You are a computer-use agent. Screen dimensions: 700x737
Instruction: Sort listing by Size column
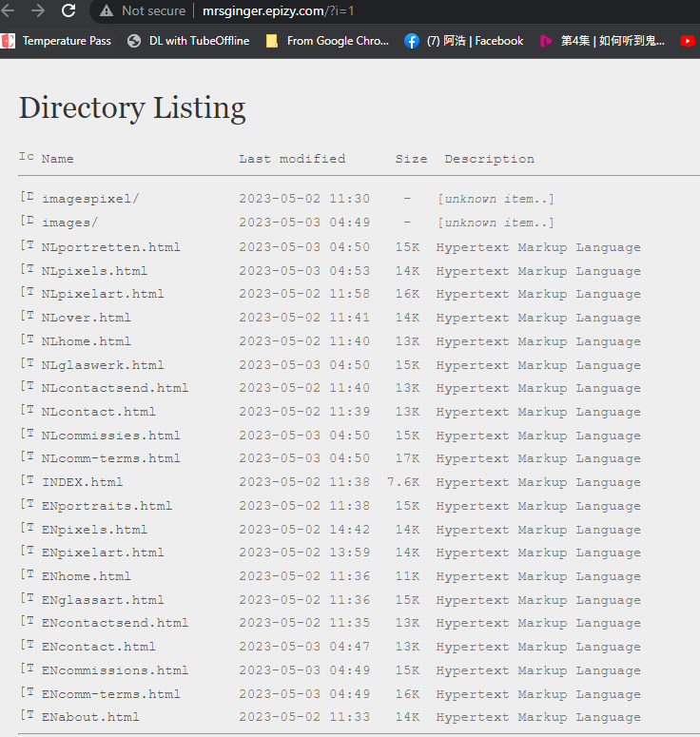[x=411, y=159]
